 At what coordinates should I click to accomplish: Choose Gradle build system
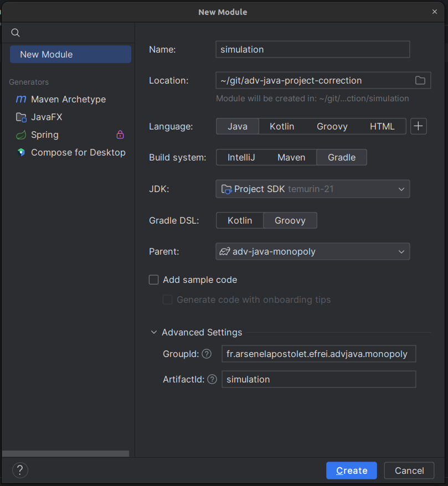point(342,157)
